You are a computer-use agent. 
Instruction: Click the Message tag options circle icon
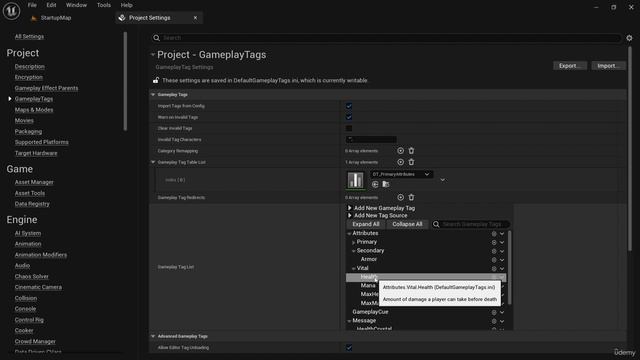pyautogui.click(x=494, y=321)
